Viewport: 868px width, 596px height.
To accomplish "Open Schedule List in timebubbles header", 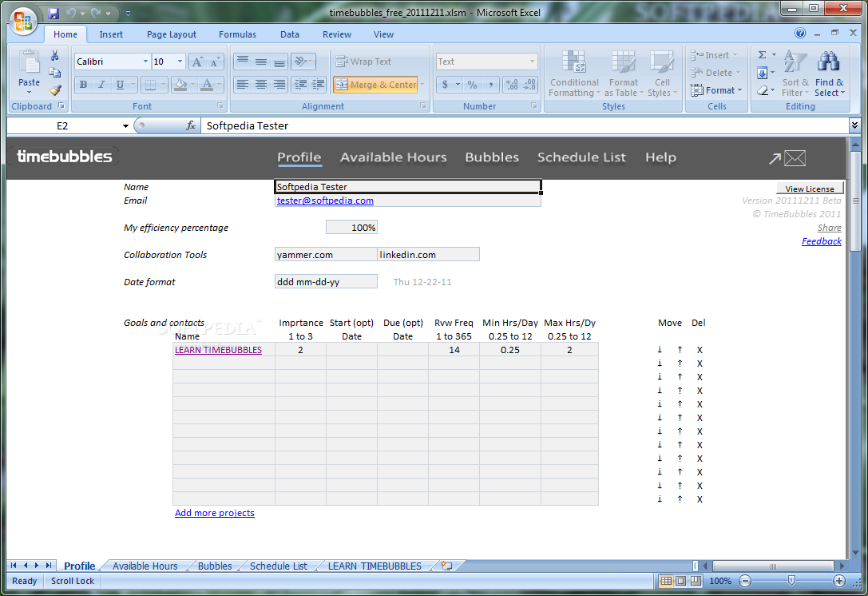I will coord(581,157).
